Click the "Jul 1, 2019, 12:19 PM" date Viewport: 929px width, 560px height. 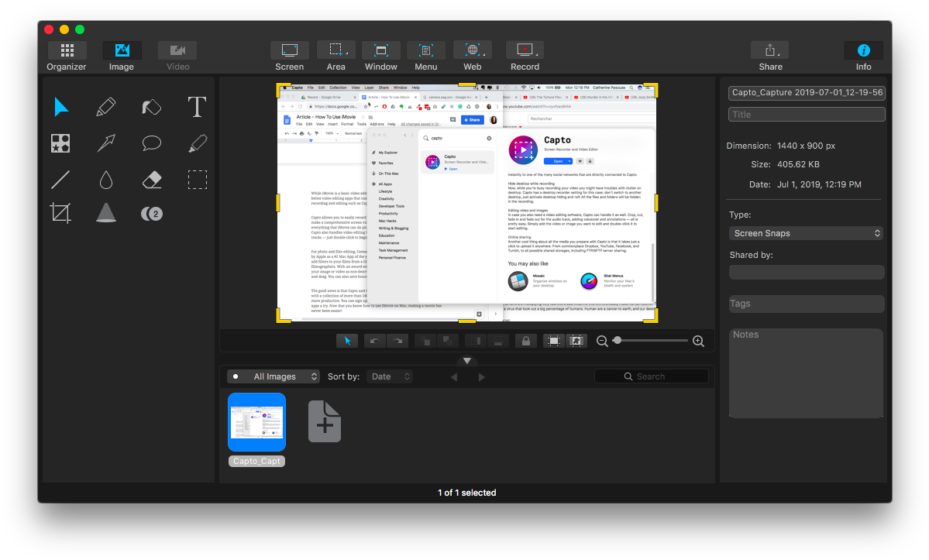820,184
